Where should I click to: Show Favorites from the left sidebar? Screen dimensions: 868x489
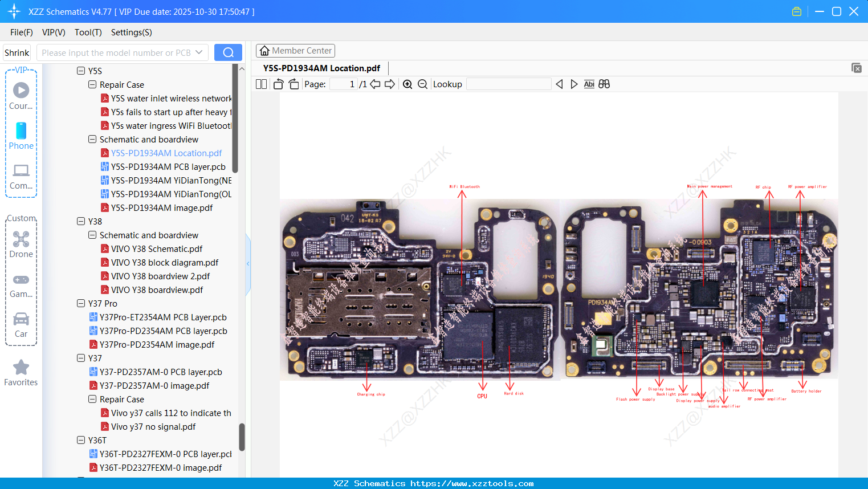(x=21, y=373)
